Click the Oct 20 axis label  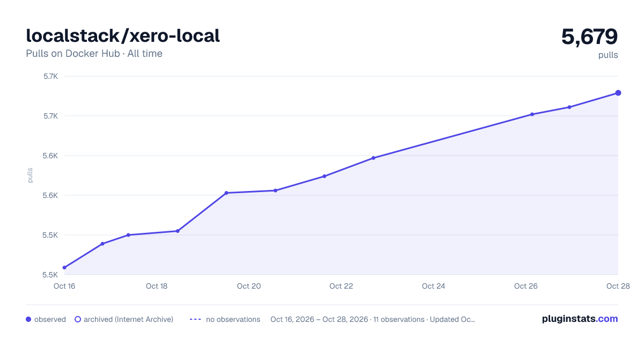pos(249,286)
